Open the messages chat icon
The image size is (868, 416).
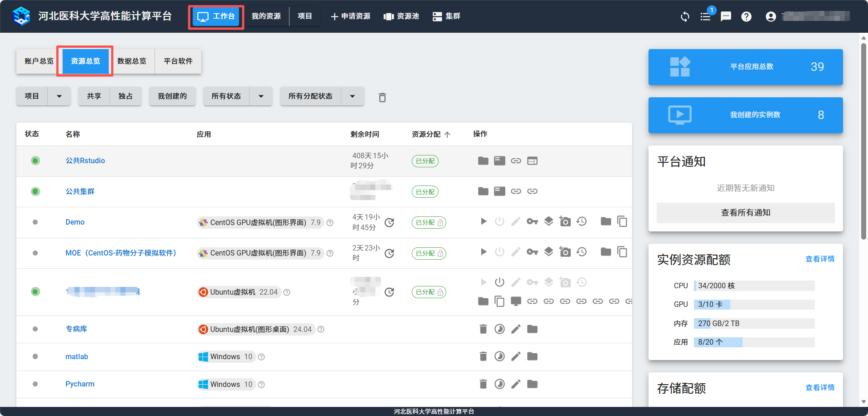point(726,17)
